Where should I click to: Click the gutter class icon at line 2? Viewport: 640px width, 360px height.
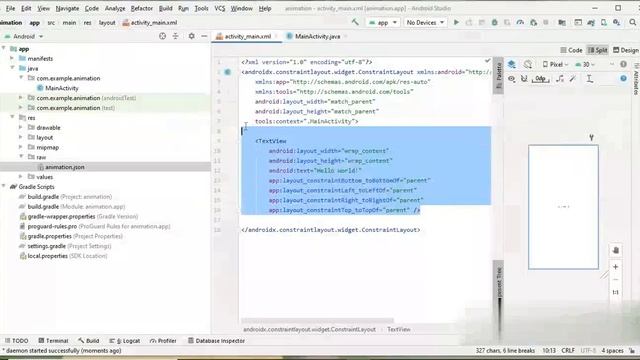pos(228,72)
